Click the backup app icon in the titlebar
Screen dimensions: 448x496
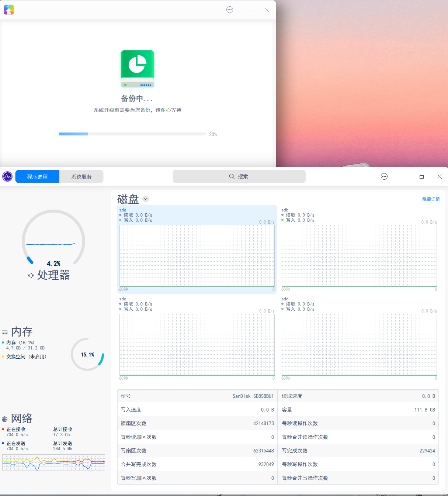click(9, 10)
